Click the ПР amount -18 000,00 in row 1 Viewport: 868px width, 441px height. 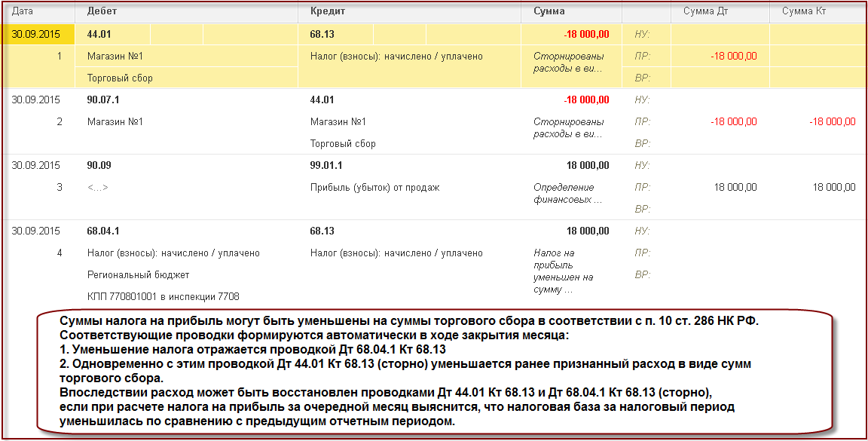coord(733,56)
